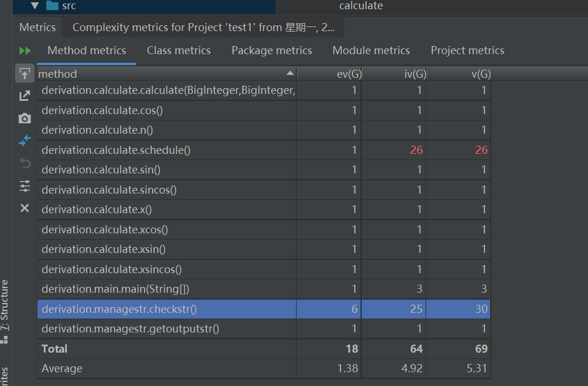Click the camera snapshot icon
The image size is (588, 386).
point(25,118)
